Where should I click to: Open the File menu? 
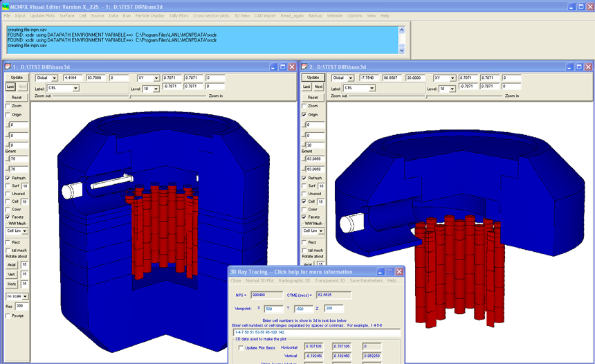[x=7, y=15]
